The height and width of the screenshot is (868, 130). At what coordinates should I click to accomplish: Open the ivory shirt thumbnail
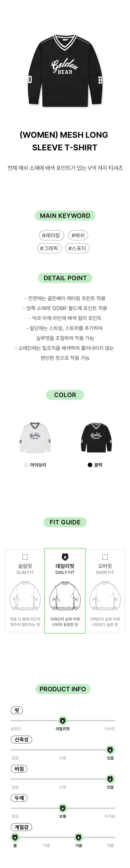coord(35,437)
